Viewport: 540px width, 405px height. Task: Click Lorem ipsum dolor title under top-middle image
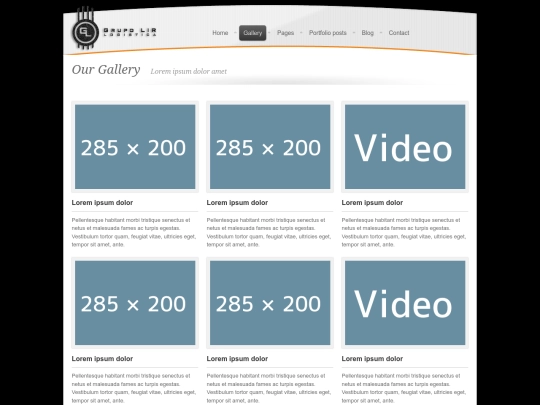(x=237, y=202)
